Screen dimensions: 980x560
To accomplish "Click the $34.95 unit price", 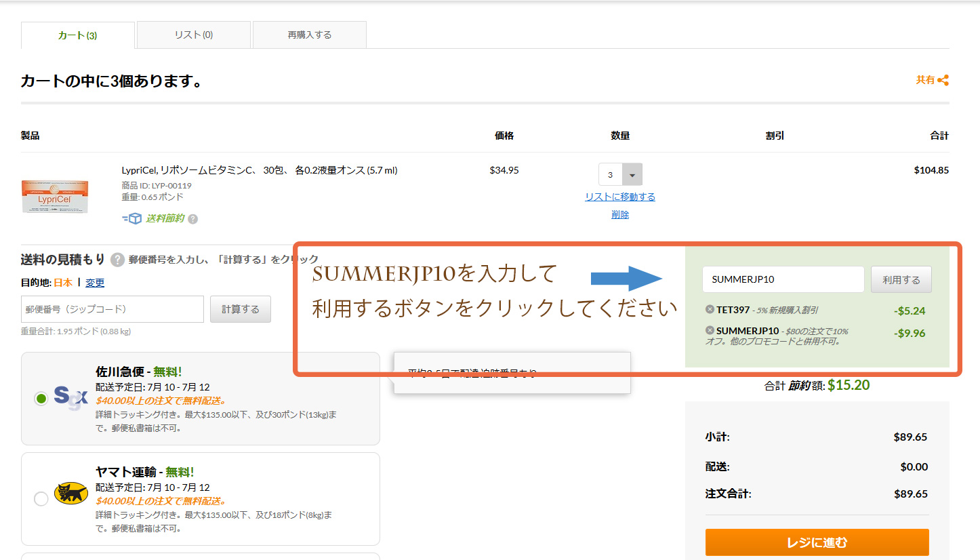I will coord(504,170).
